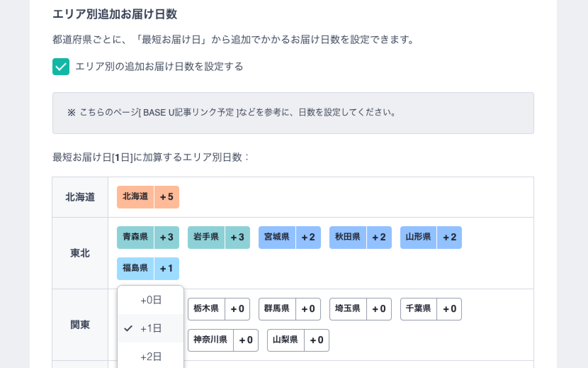Viewport: 588px width, 368px height.
Task: Uncheck エリア別の追加お届け日数を設定する checkbox
Action: click(61, 67)
